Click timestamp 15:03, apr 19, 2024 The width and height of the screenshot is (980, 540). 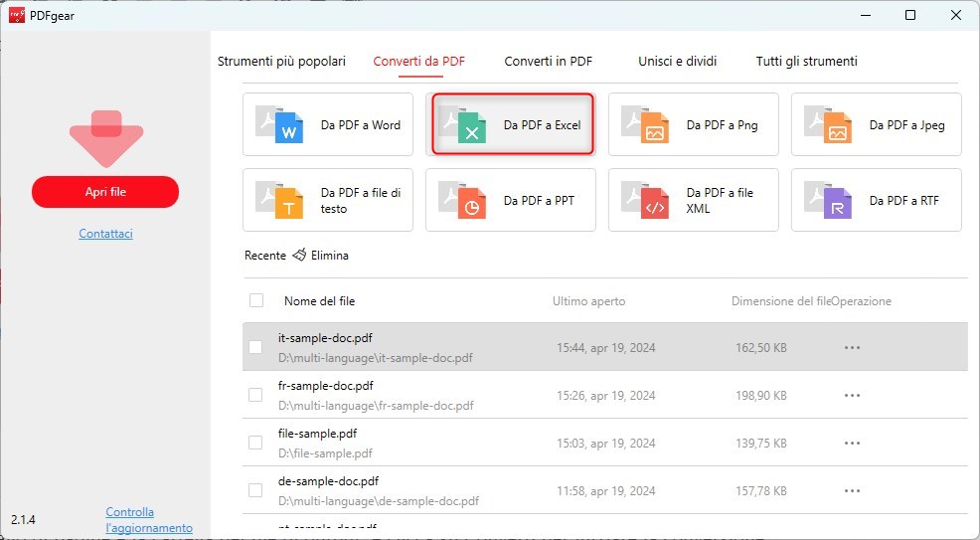pos(605,444)
